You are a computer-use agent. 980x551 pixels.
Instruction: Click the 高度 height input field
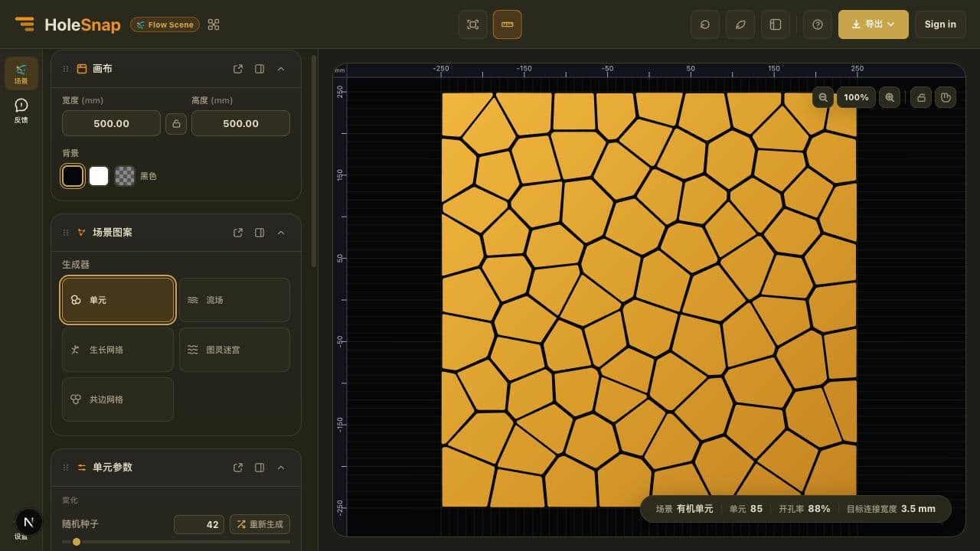[x=240, y=123]
